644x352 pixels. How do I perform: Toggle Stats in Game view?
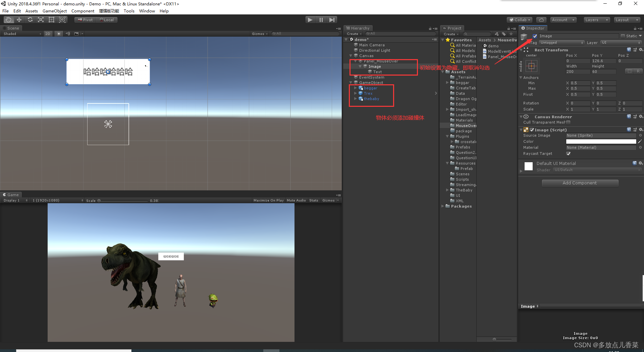pos(314,201)
